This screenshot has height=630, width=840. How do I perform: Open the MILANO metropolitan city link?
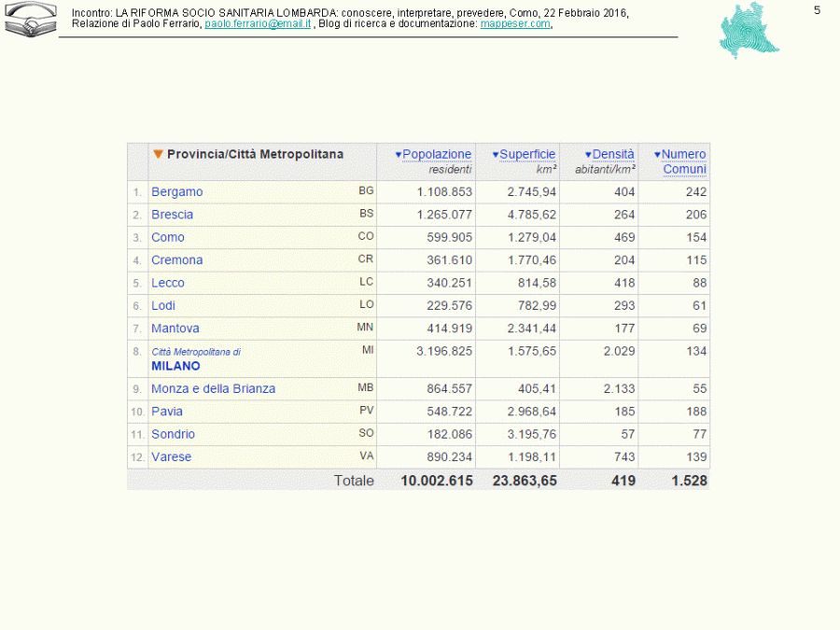tap(175, 367)
